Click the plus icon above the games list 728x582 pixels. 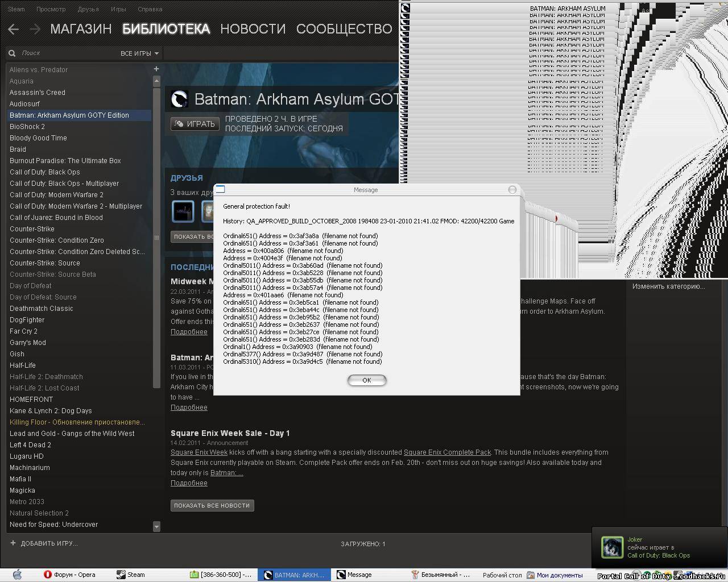[x=156, y=69]
